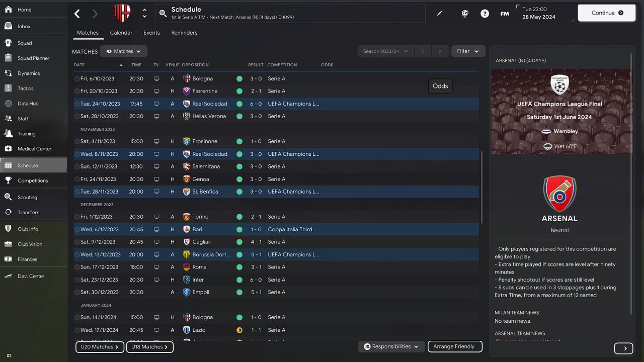Click the TV icon on Torino match row
644x362 pixels.
coord(156,217)
